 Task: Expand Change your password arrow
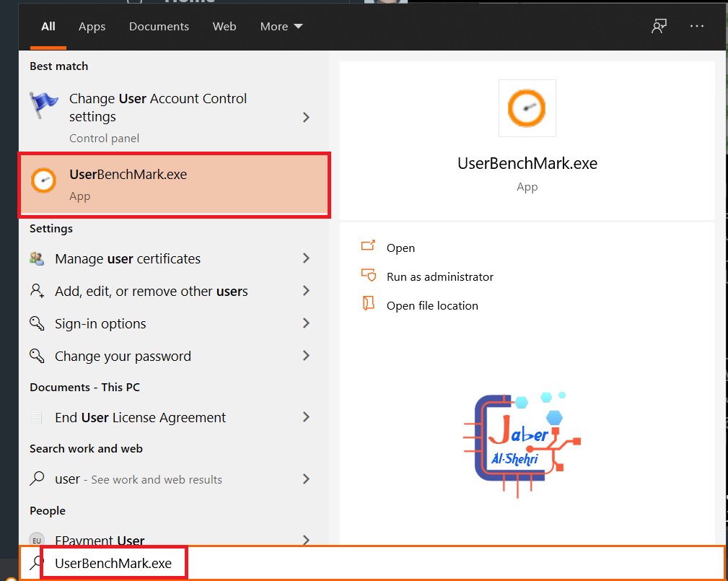(306, 356)
